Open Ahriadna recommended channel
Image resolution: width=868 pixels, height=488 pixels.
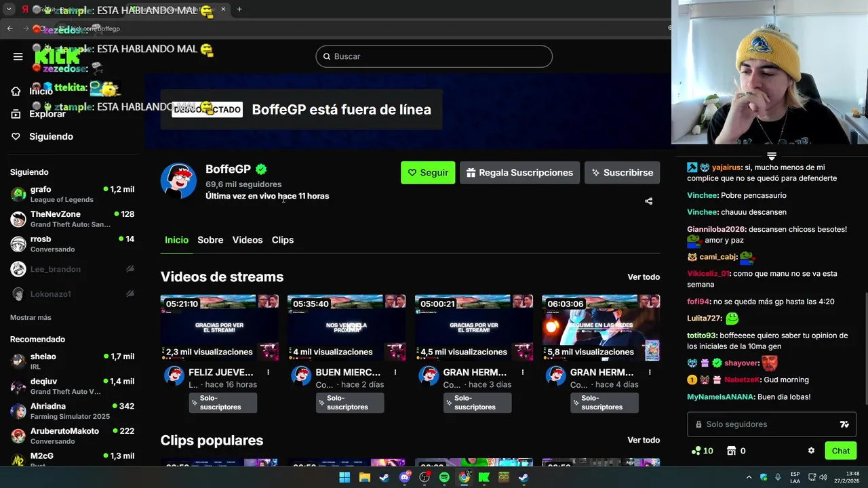(x=72, y=411)
